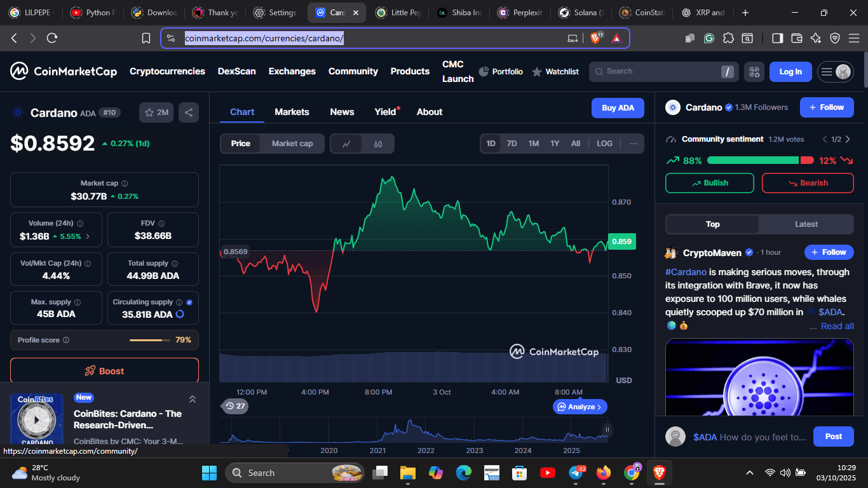Switch to the Markets tab
The height and width of the screenshot is (488, 868).
click(x=292, y=112)
